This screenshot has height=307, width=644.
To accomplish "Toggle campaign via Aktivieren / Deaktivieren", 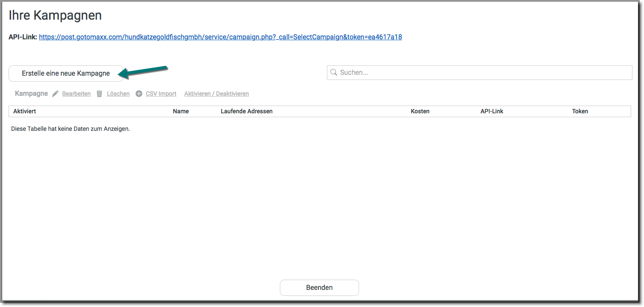I will (216, 94).
